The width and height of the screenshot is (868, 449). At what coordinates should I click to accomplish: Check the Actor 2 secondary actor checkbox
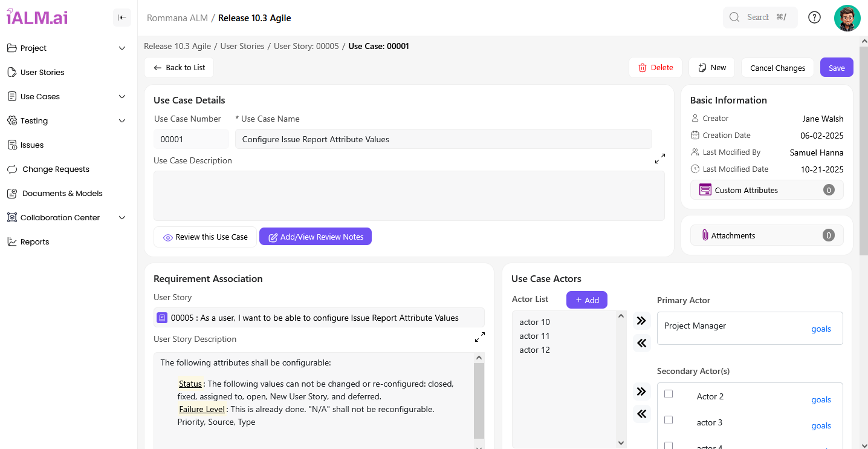(669, 394)
